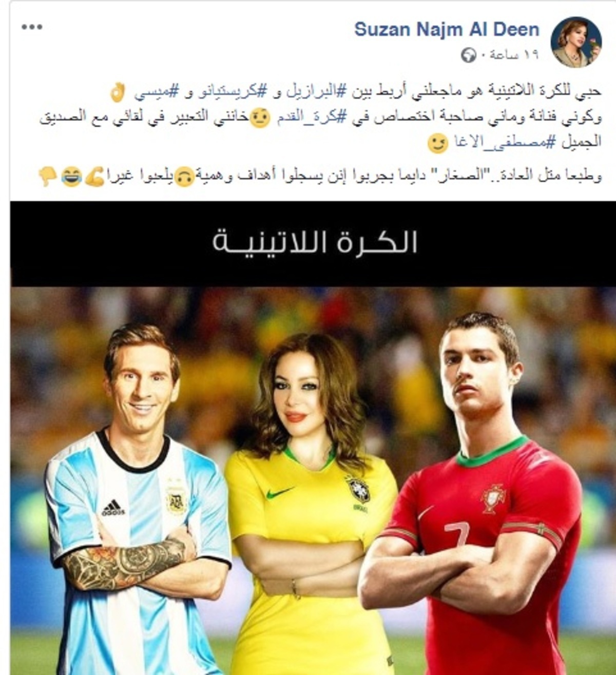Screen dimensions: 616x675
Task: Open the #ميسي hashtag
Action: click(x=156, y=92)
